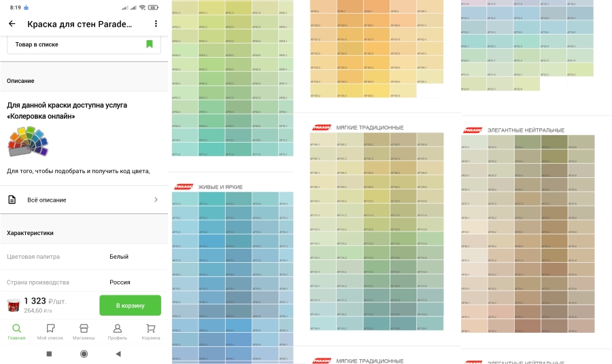Click the Wi-Fi status bar icon

[x=143, y=7]
